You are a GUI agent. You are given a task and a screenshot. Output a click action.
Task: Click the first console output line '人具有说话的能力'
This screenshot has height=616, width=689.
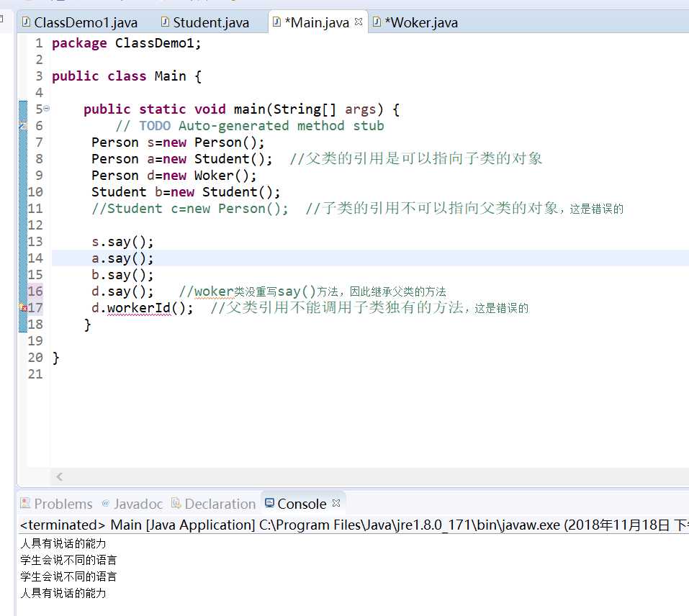point(63,543)
